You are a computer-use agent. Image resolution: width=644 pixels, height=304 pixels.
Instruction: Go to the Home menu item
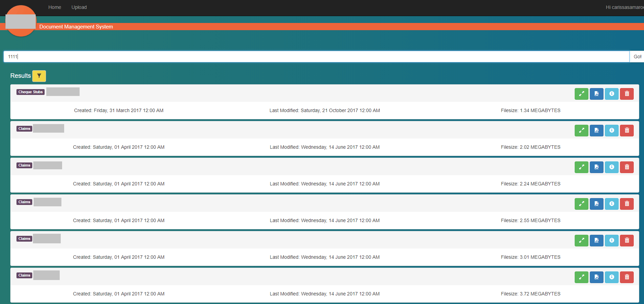55,7
